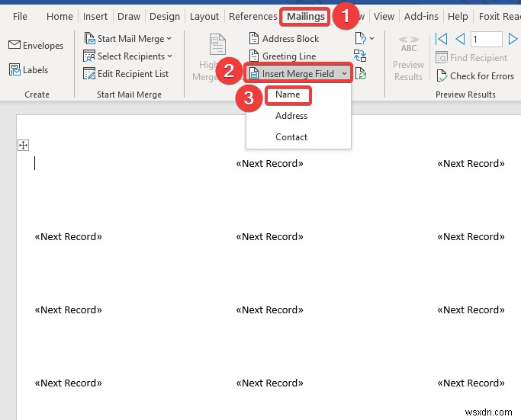Open the Labels tool
The image size is (521, 420).
click(x=28, y=69)
